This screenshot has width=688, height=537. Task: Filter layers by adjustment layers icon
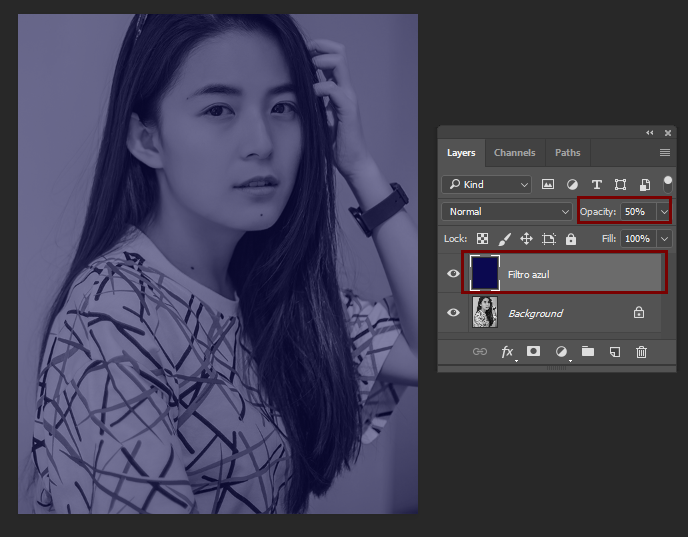(x=572, y=185)
